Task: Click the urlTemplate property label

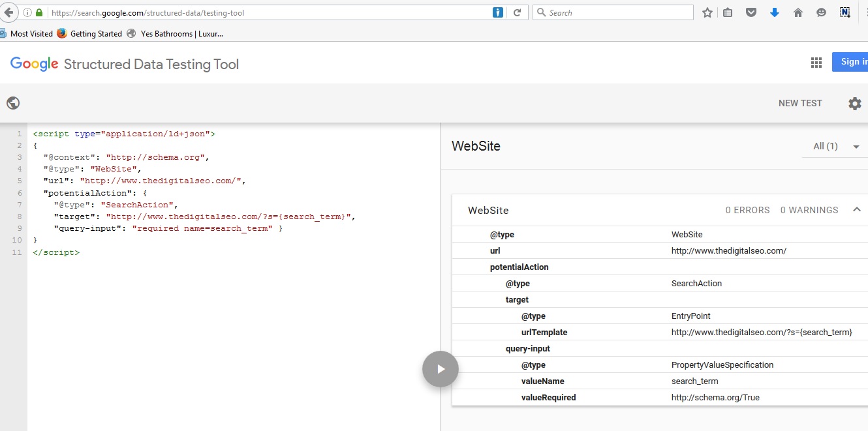Action: 544,332
